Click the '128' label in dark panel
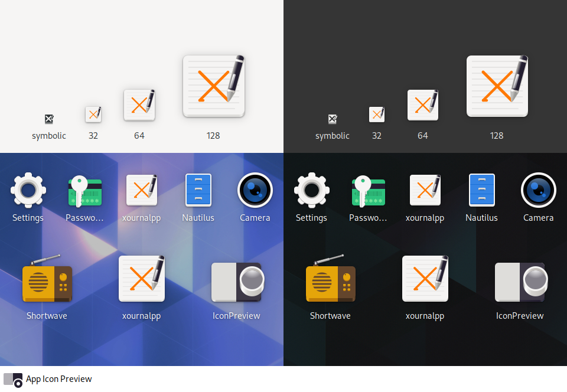The height and width of the screenshot is (392, 567). 497,135
